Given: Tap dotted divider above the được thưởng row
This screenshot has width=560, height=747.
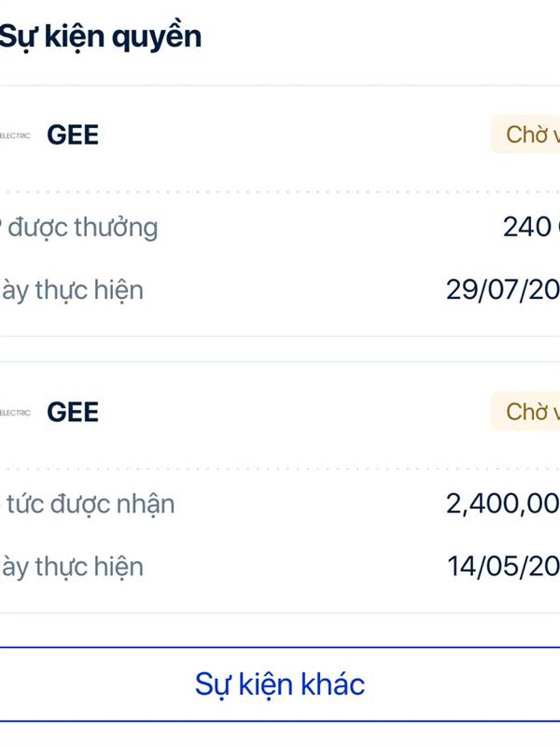Looking at the screenshot, I should coord(280,192).
